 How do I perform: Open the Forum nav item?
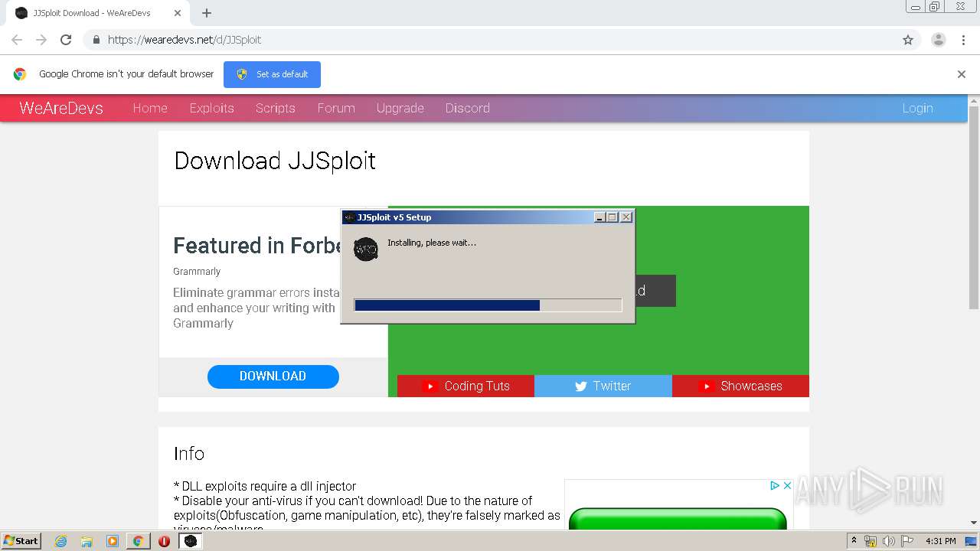(x=336, y=108)
